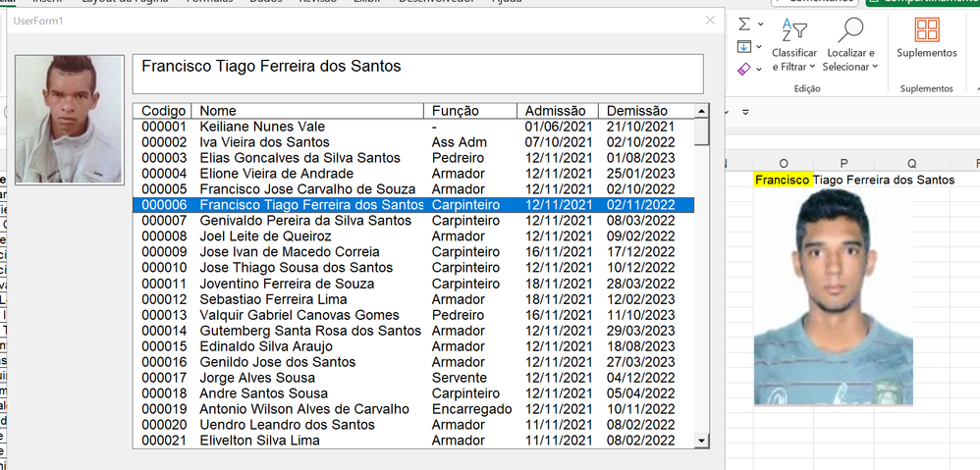
Task: Select row Gutemberg Santa Rosa dos Santos
Action: click(x=413, y=331)
